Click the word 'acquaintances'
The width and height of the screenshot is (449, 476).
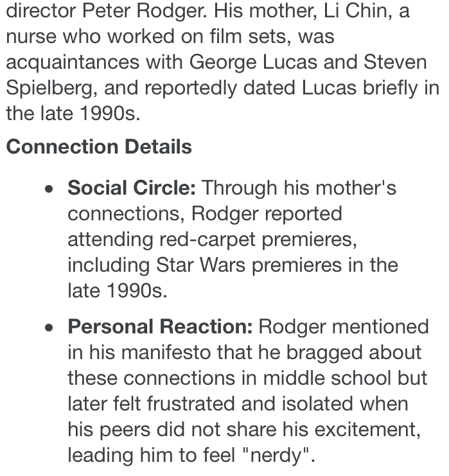[x=73, y=62]
